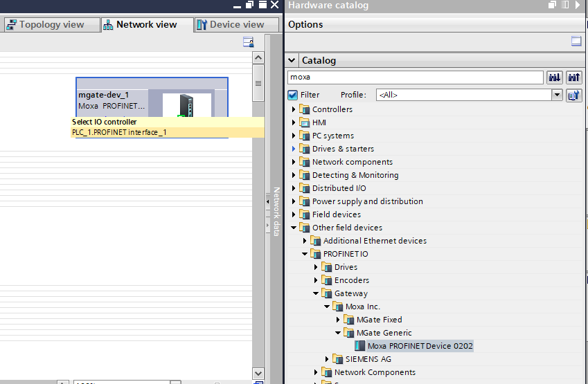
Task: Expand the Controllers folder
Action: tap(294, 109)
